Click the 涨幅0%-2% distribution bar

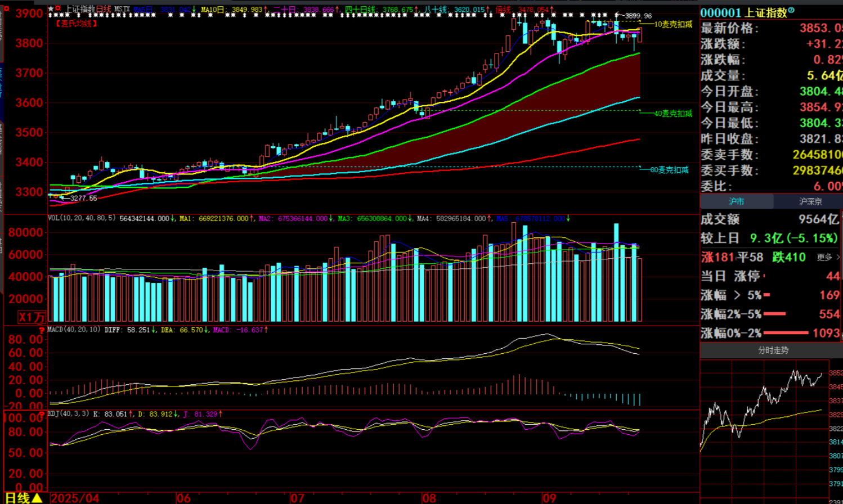click(786, 333)
